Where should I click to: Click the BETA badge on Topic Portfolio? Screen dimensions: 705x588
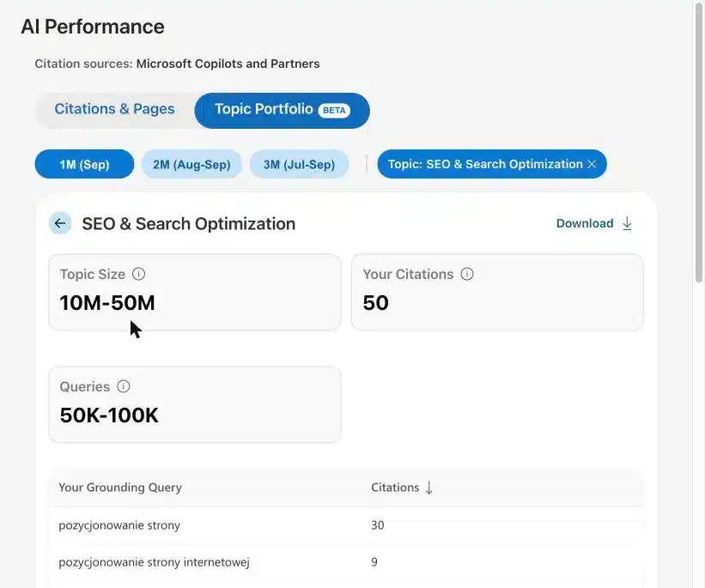tap(334, 111)
